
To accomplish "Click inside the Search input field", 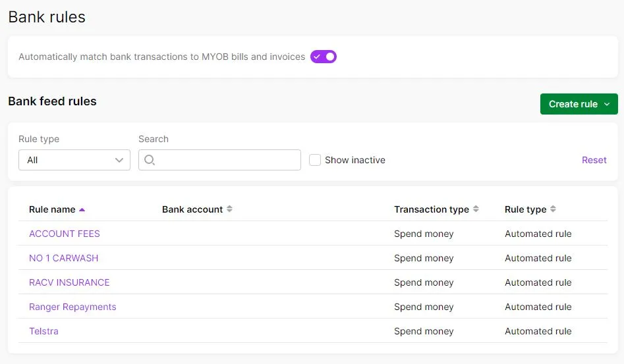I will 219,160.
